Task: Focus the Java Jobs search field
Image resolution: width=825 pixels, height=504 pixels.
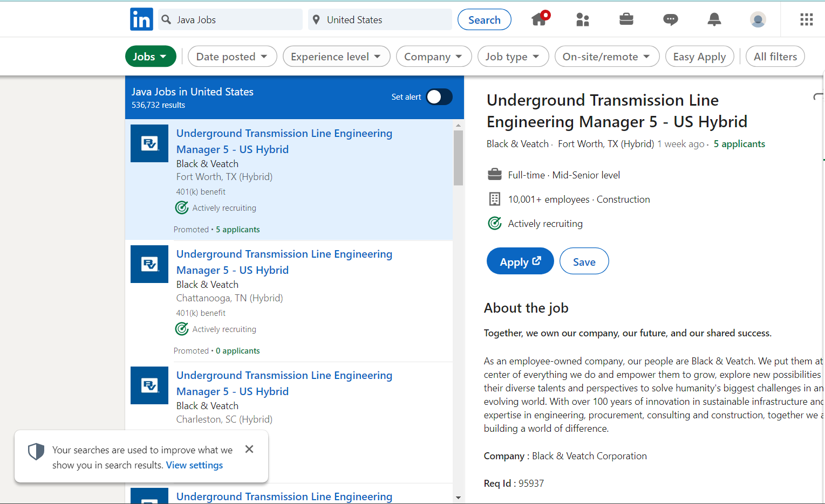Action: [230, 20]
